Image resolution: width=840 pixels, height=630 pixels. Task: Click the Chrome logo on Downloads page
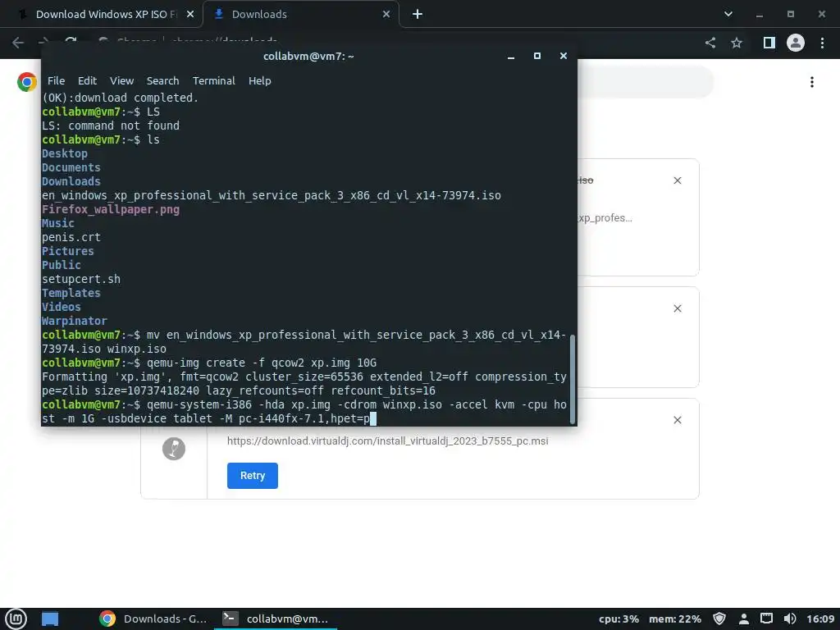[x=27, y=82]
